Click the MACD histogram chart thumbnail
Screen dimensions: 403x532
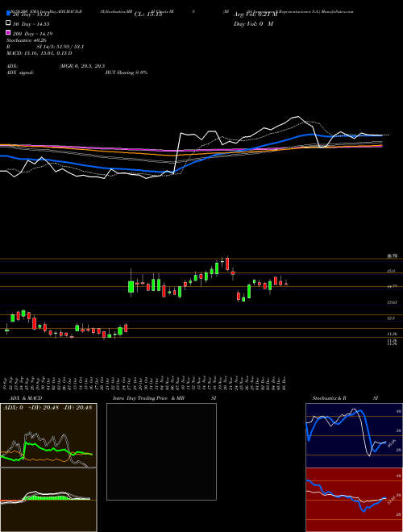[48, 500]
